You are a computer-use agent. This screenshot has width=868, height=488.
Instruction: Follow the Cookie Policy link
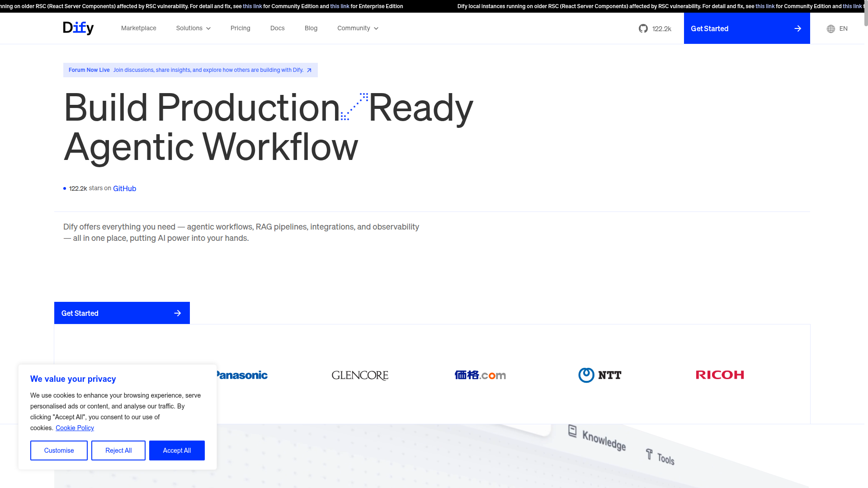coord(75,428)
